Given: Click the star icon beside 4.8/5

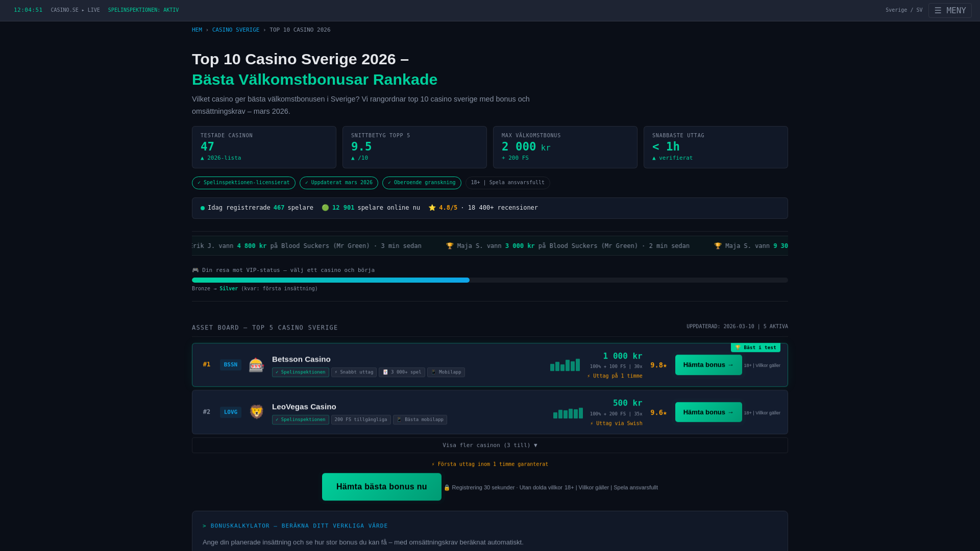Looking at the screenshot, I should click(x=432, y=208).
